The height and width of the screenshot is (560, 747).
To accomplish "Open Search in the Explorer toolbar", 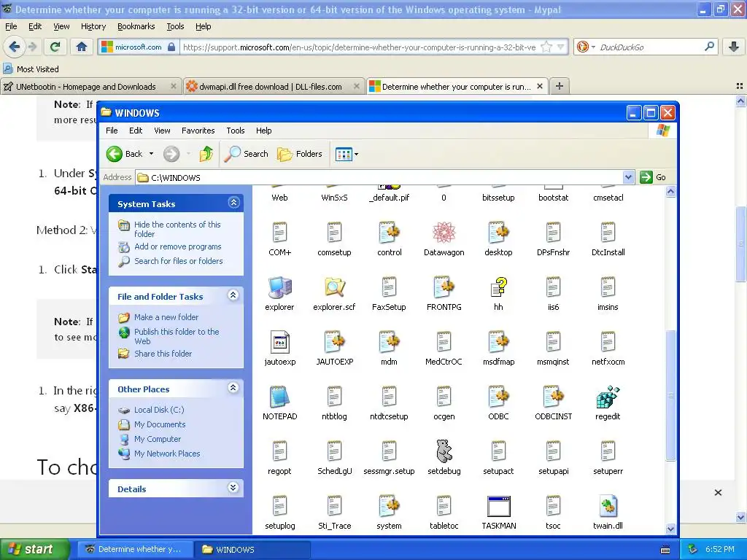I will click(247, 154).
